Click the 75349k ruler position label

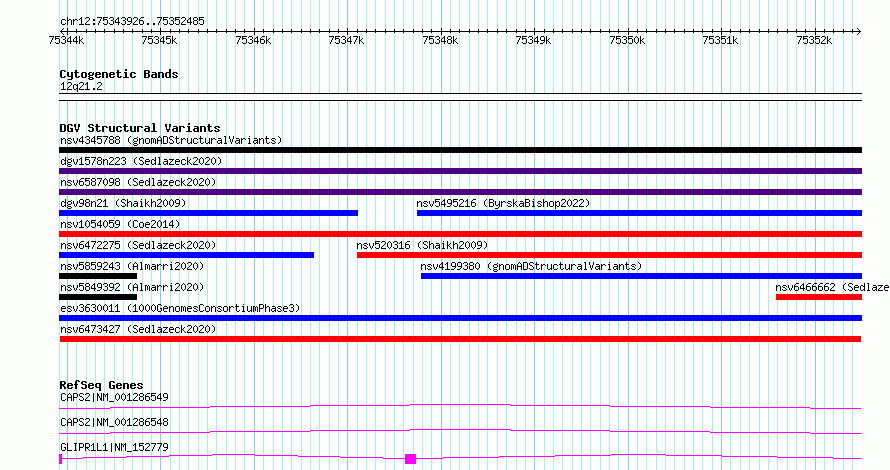click(x=534, y=40)
